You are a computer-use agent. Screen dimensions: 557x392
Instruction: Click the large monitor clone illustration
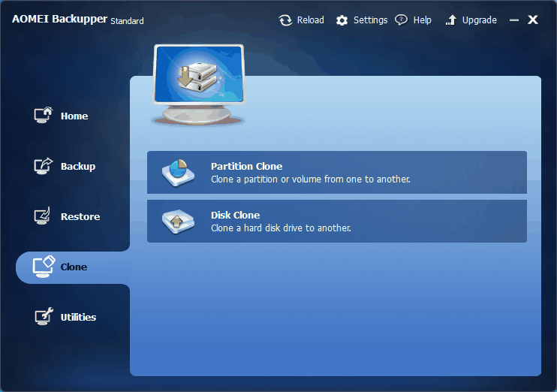point(199,85)
